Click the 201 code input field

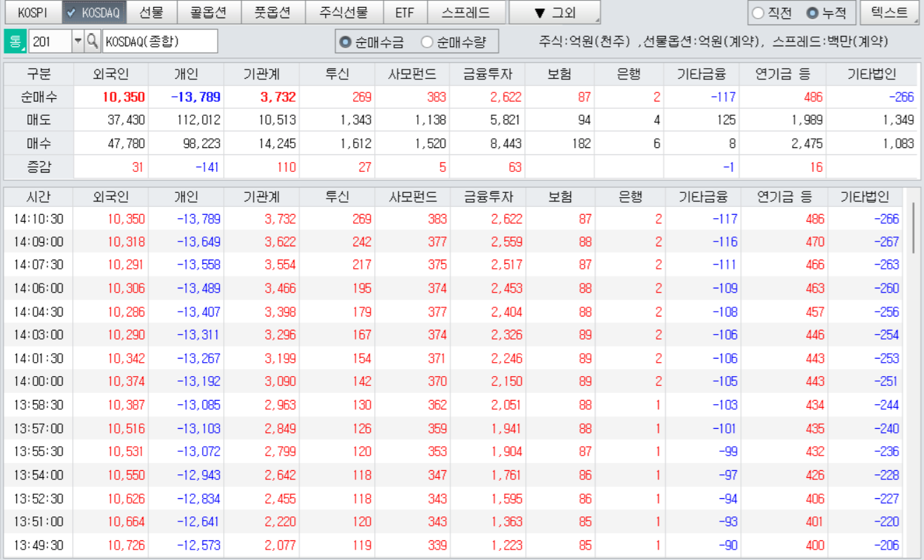click(49, 42)
